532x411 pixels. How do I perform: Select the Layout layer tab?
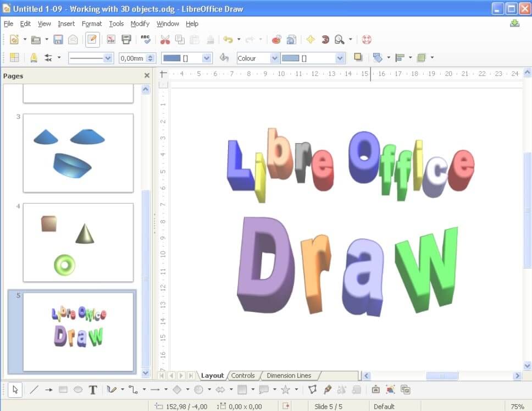[x=212, y=376]
